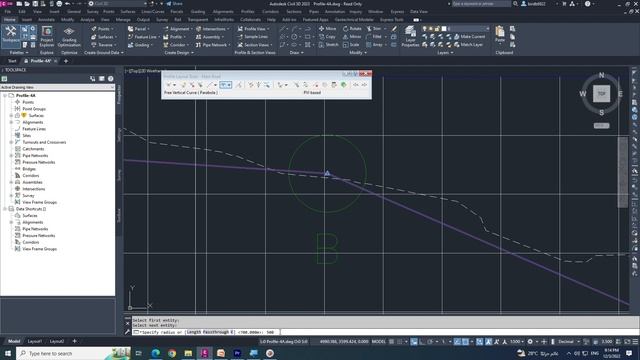Click the Plot printer icon in quick access toolbar
Screen dimensions: 640x360
(59, 4)
